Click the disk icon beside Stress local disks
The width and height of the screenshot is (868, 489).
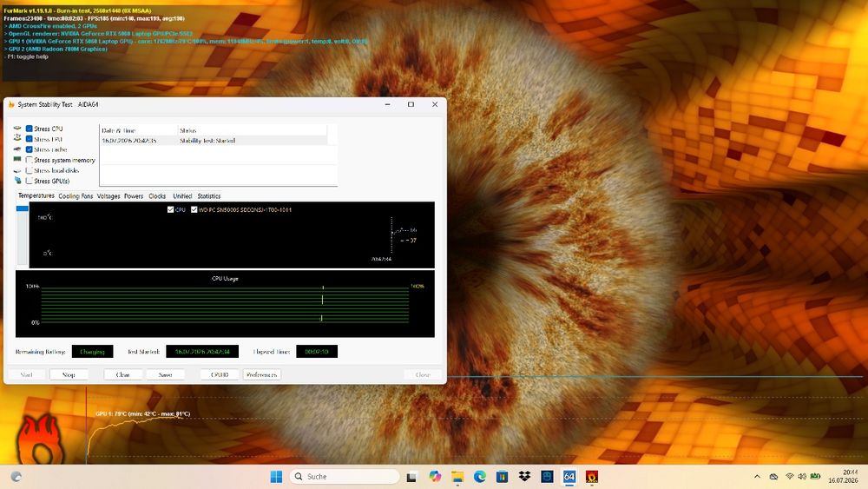point(17,170)
